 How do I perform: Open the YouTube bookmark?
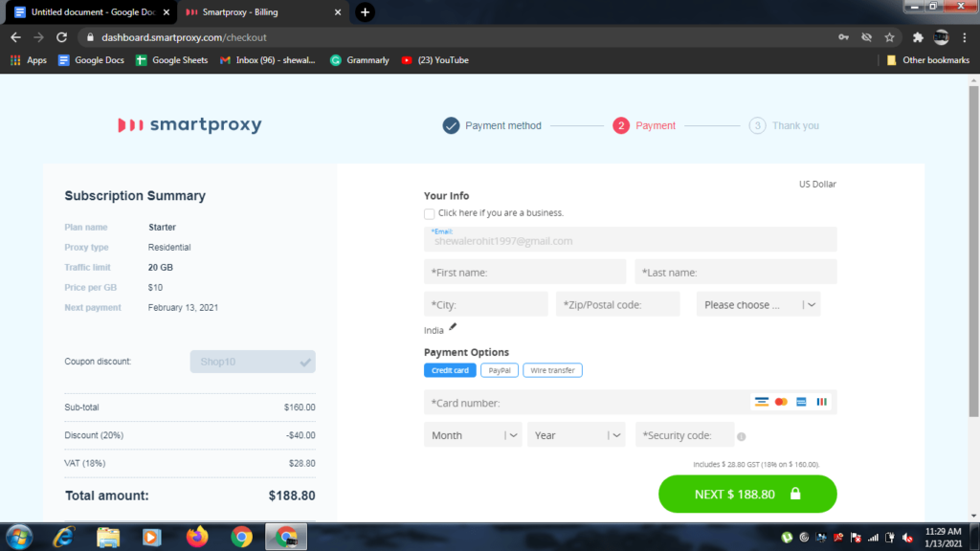pos(435,60)
